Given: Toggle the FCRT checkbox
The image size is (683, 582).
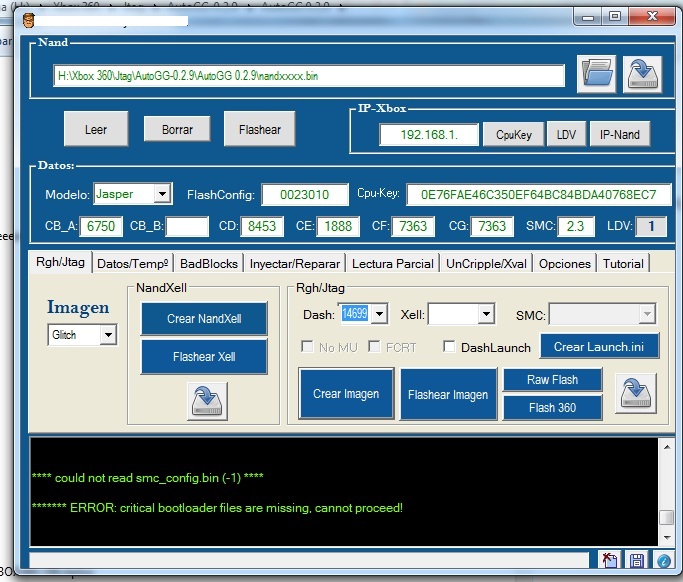Looking at the screenshot, I should click(x=374, y=347).
